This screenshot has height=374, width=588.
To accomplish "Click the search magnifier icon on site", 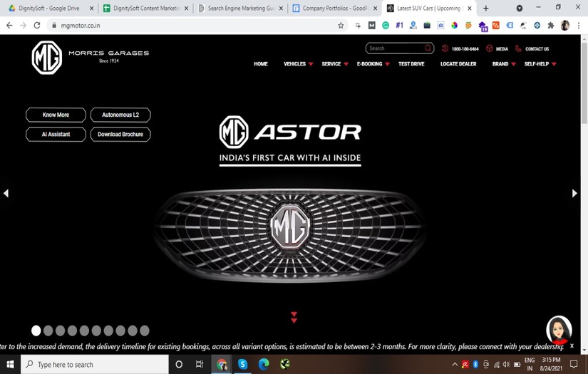I will (x=428, y=48).
